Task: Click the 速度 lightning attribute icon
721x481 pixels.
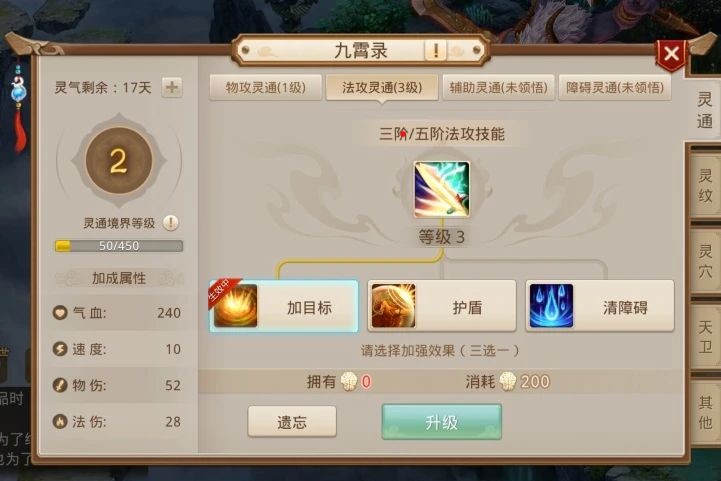Action: tap(60, 349)
